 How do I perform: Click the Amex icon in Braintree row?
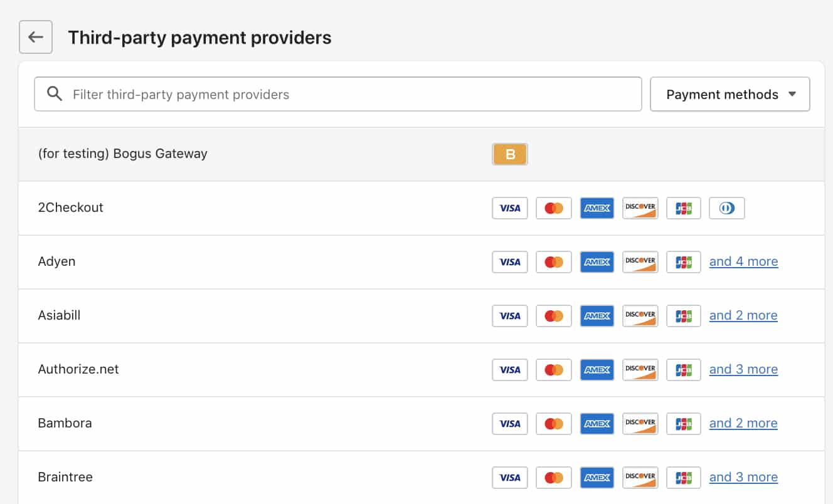pos(597,478)
